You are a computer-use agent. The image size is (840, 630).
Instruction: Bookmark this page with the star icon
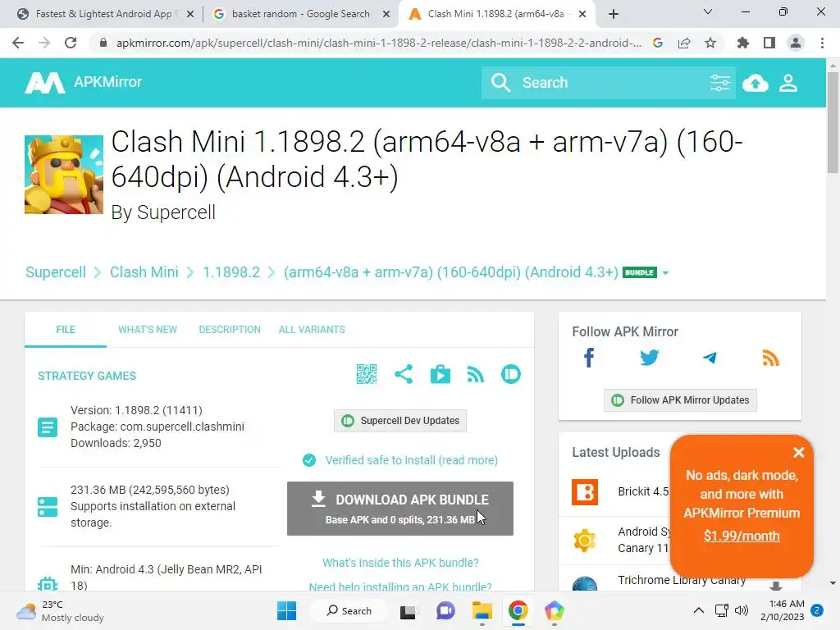(710, 43)
